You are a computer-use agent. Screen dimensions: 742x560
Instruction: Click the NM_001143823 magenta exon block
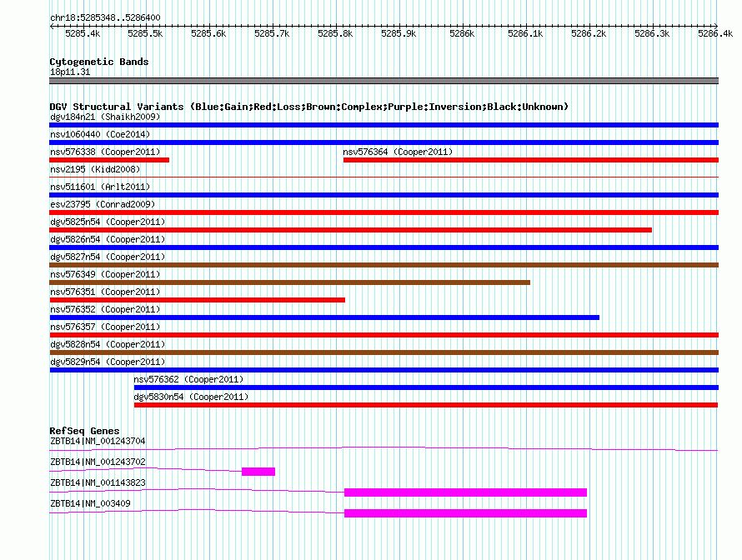point(466,492)
